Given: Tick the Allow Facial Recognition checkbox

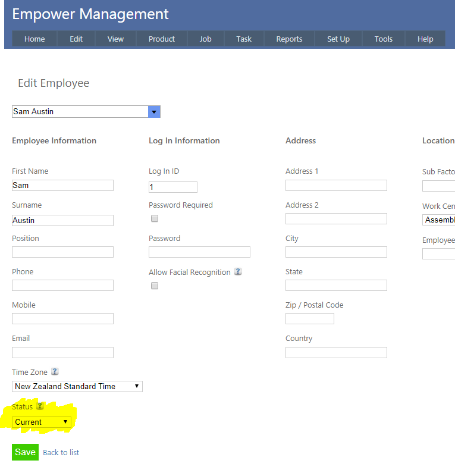Looking at the screenshot, I should coord(155,286).
